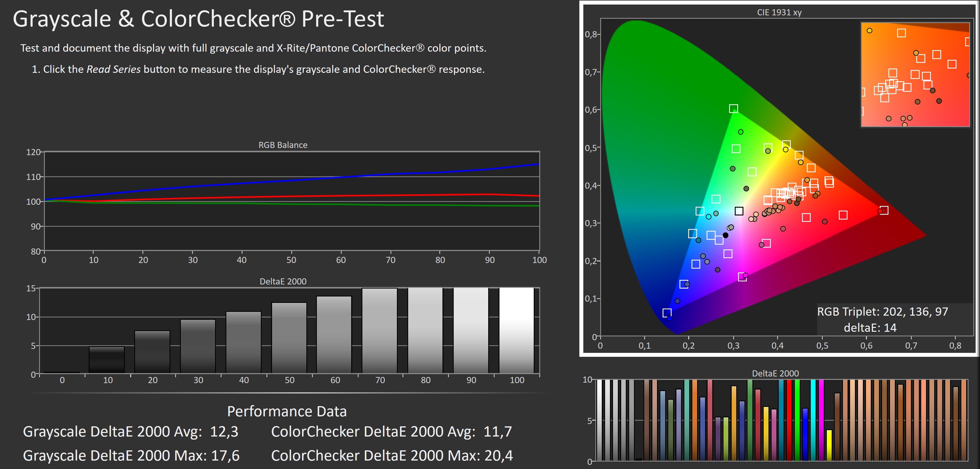Click the blue primary target square in CIE chart
This screenshot has height=469, width=980.
coord(667,313)
